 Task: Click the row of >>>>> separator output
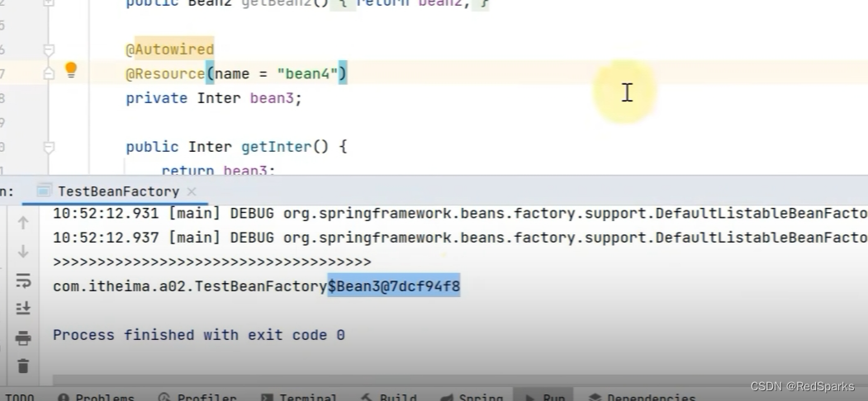(212, 262)
